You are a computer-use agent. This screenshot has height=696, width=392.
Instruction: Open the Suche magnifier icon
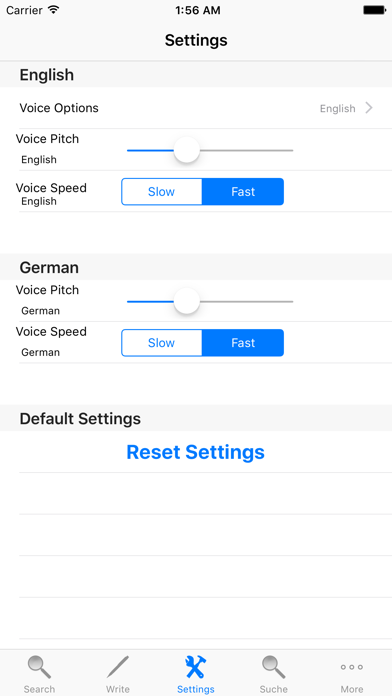click(273, 667)
